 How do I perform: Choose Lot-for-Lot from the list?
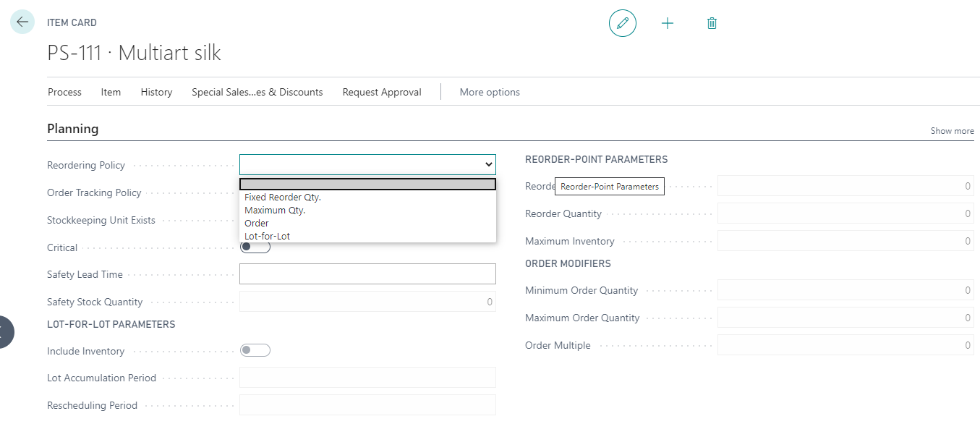(x=268, y=236)
